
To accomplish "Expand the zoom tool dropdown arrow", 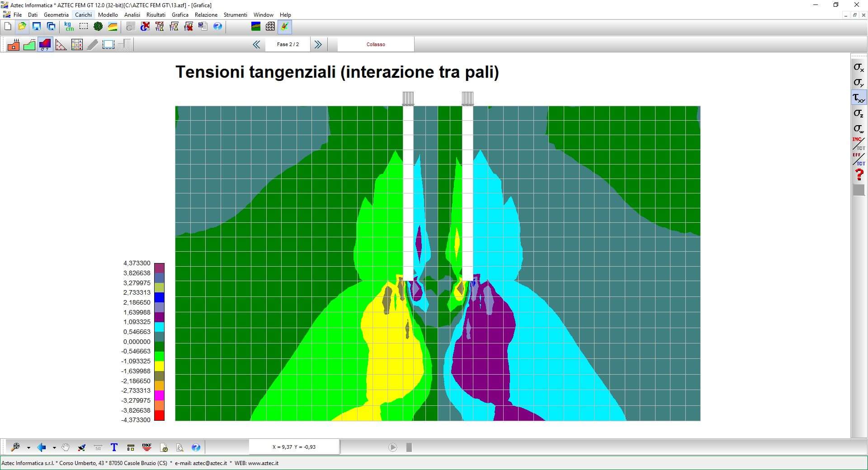I will point(28,448).
